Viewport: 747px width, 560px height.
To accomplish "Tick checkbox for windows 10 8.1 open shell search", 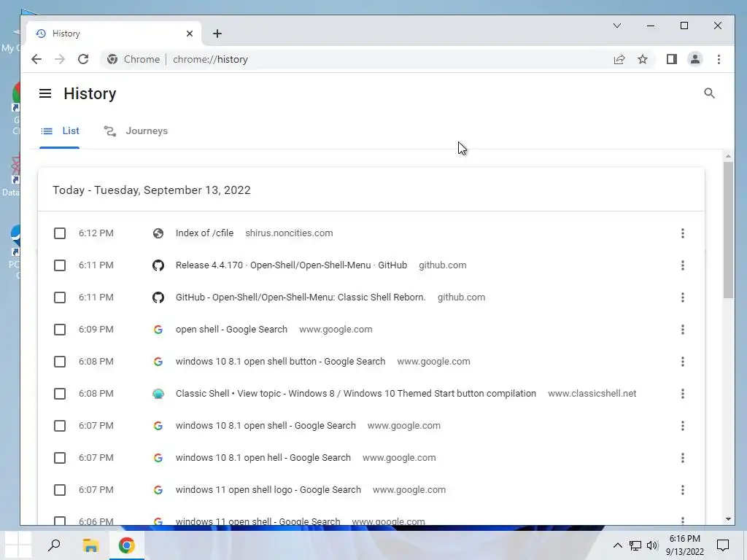I will (60, 426).
